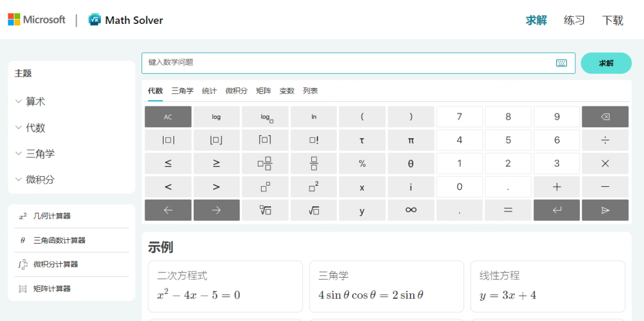
Task: Insert simple fraction template key
Action: tap(314, 164)
